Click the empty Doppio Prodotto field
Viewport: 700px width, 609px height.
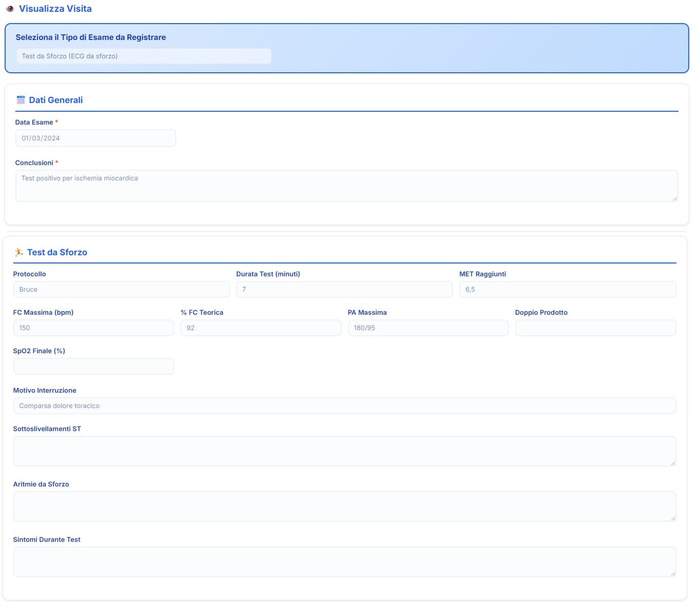click(x=595, y=328)
